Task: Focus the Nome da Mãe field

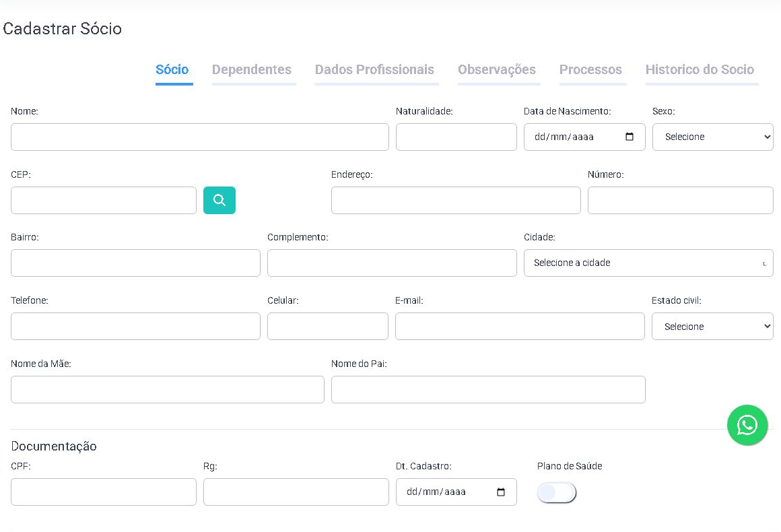Action: pyautogui.click(x=168, y=389)
